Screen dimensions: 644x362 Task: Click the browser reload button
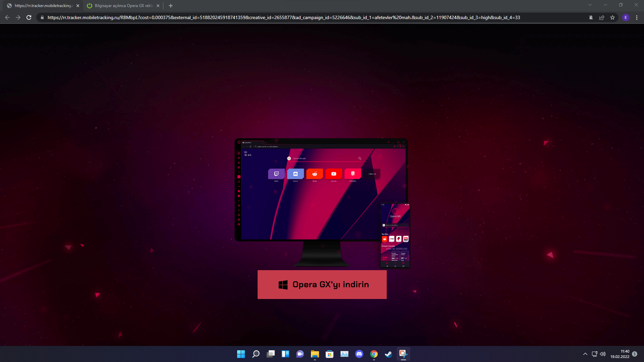coord(29,17)
